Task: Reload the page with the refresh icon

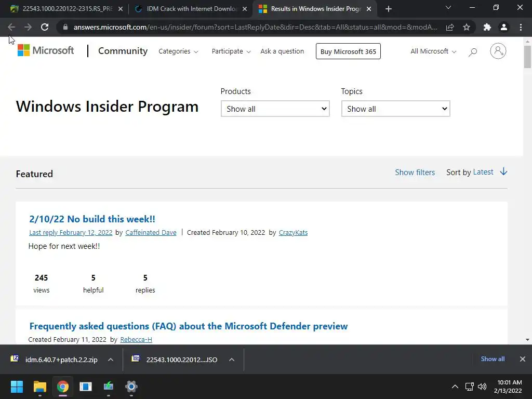Action: point(45,27)
